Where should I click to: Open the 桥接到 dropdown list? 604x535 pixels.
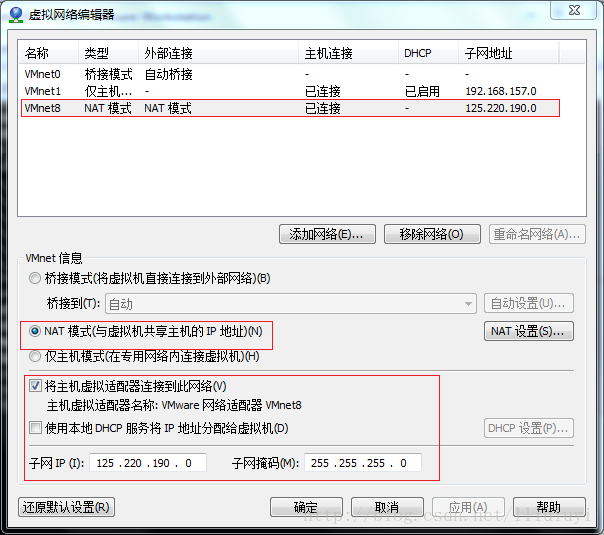291,304
